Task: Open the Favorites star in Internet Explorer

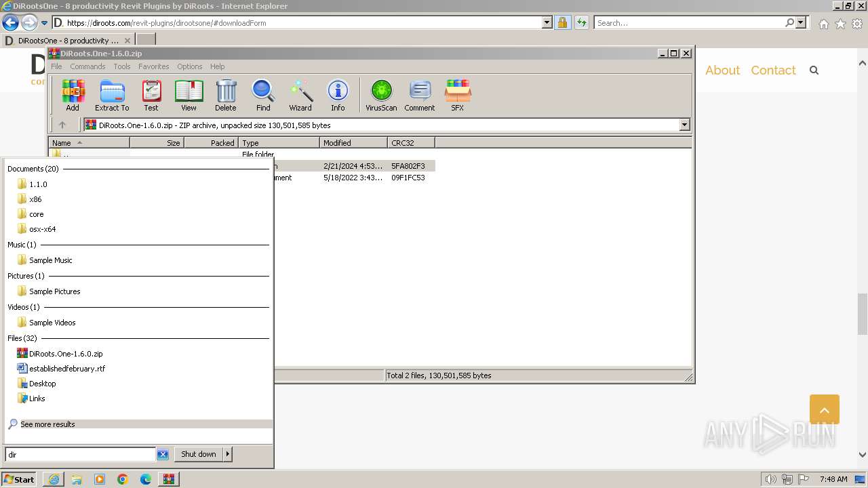Action: [x=840, y=24]
